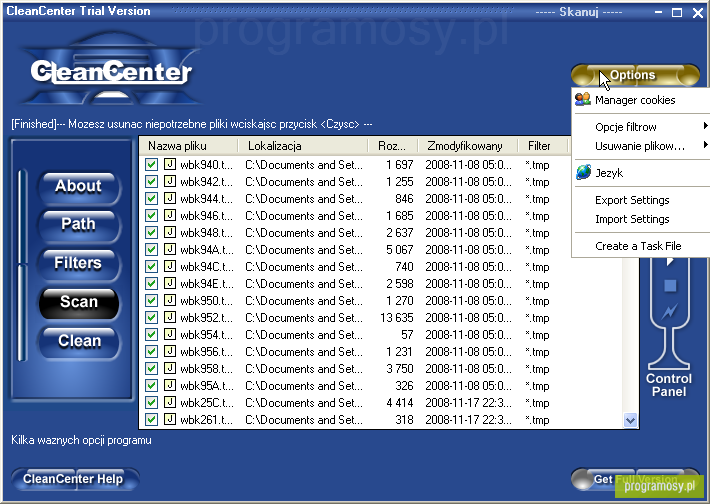Uncheck the wbk94C file checkbox

[x=151, y=266]
